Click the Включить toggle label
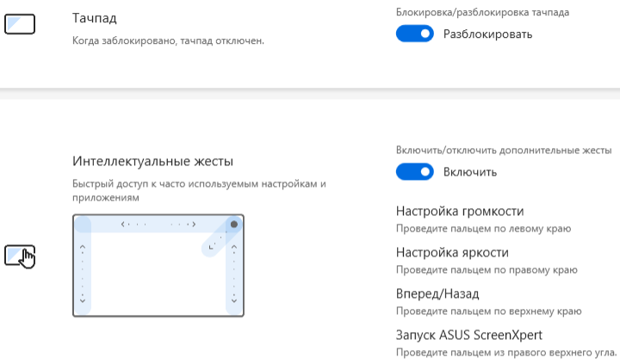 coord(469,172)
